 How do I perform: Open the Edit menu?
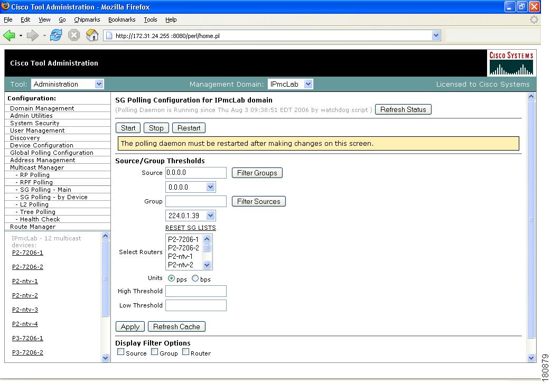point(25,20)
